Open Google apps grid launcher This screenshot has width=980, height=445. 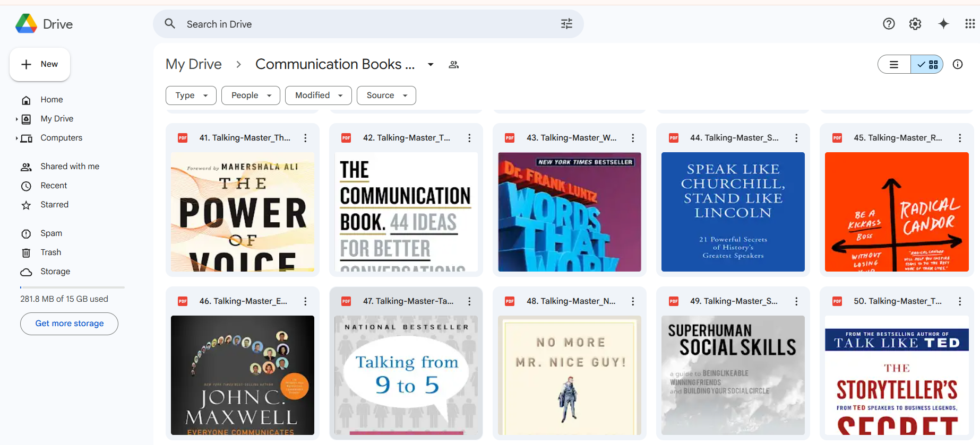click(x=969, y=24)
